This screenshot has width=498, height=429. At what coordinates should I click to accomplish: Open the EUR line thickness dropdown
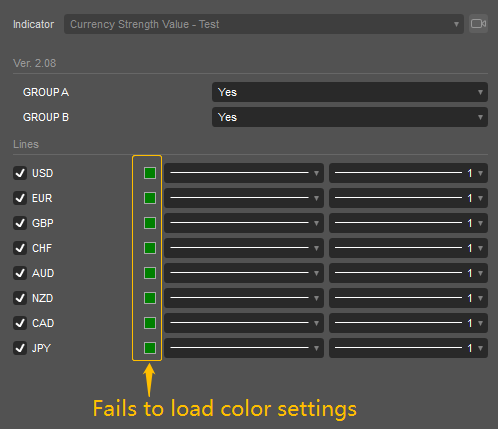(408, 198)
